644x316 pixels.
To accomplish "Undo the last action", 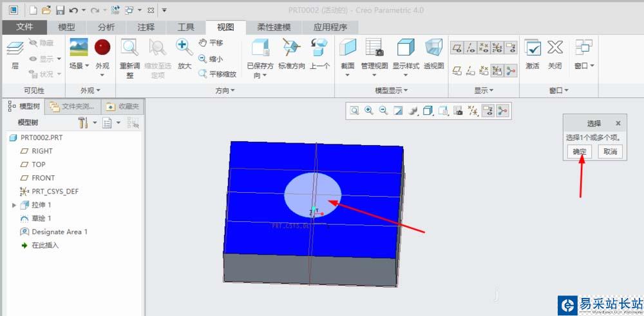I will pyautogui.click(x=73, y=10).
